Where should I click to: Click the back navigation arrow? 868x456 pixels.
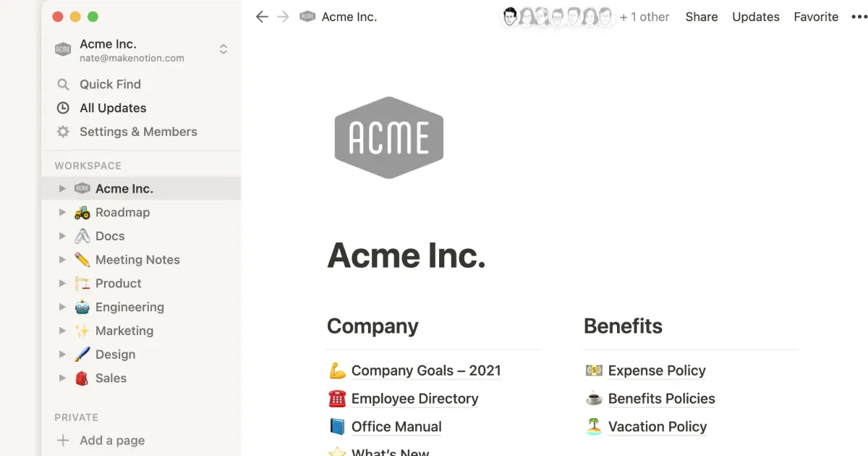[x=262, y=17]
